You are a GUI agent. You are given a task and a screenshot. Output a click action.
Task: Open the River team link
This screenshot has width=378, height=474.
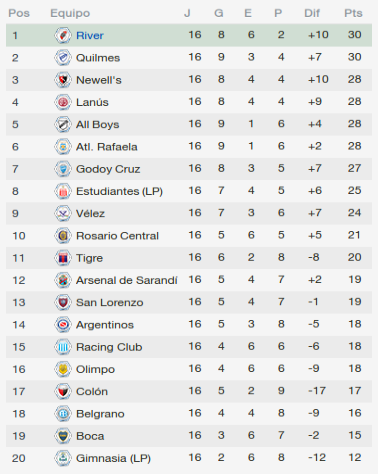90,35
